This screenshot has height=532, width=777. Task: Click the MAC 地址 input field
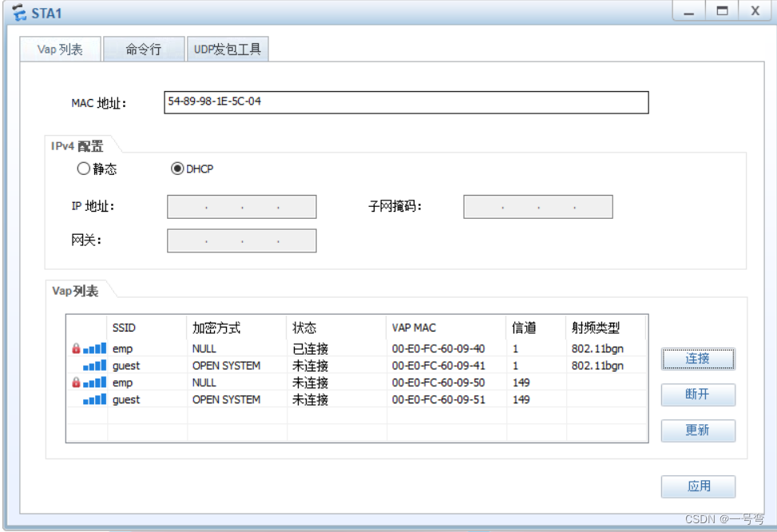tap(406, 102)
